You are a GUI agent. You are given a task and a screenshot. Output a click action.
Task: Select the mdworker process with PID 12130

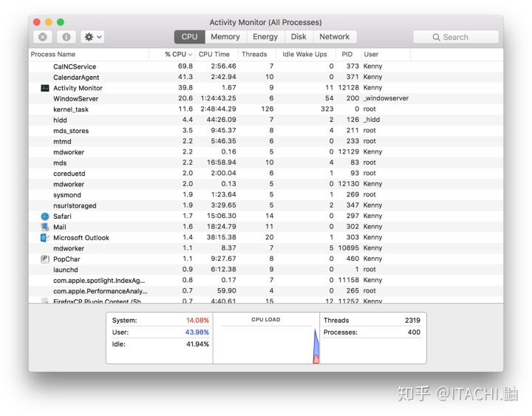[x=266, y=184]
